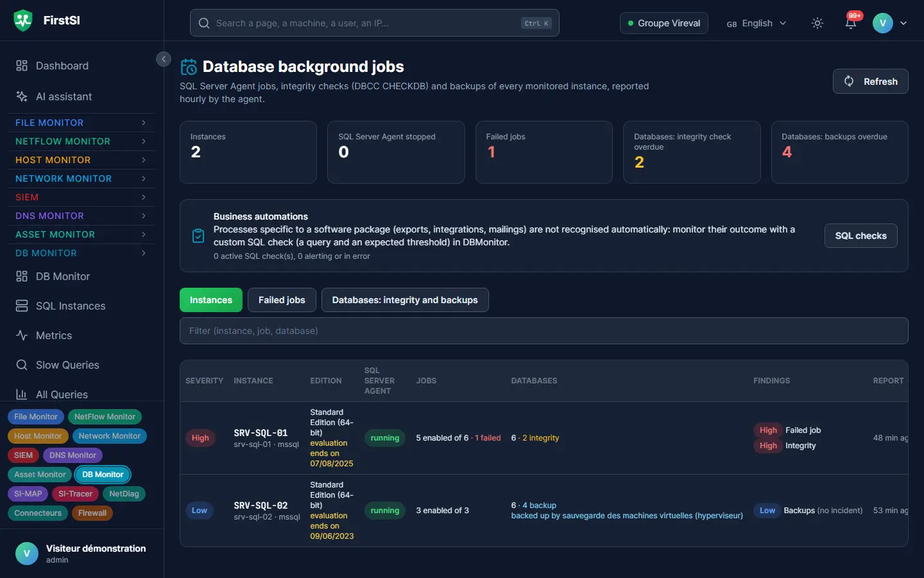924x578 pixels.
Task: Click the SRV-SQL-01 instance name
Action: tap(261, 433)
